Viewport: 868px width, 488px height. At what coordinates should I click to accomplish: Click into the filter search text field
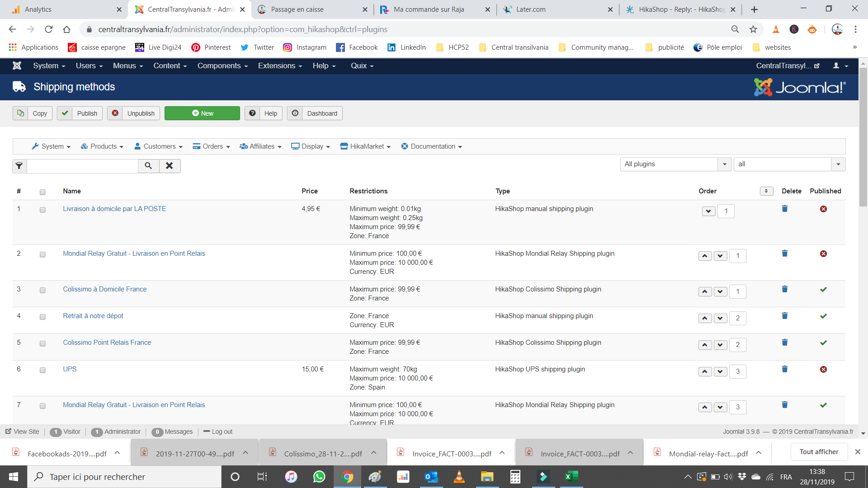[x=82, y=166]
